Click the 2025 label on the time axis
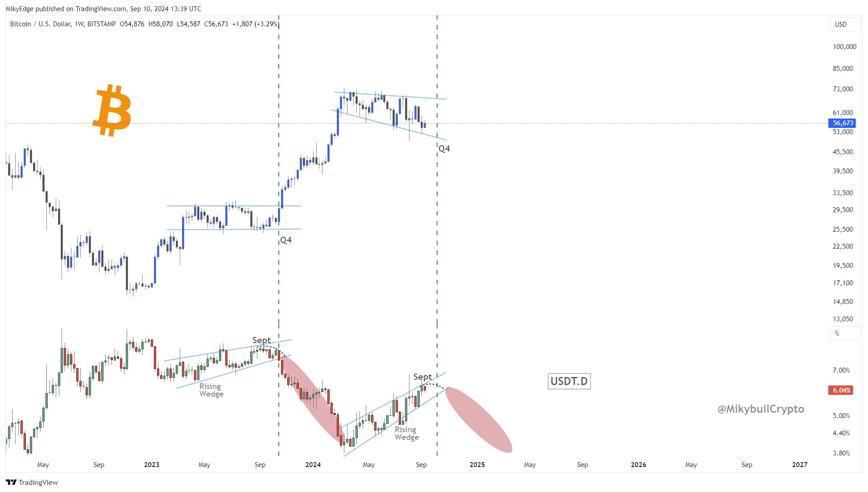This screenshot has height=492, width=868. [x=477, y=464]
